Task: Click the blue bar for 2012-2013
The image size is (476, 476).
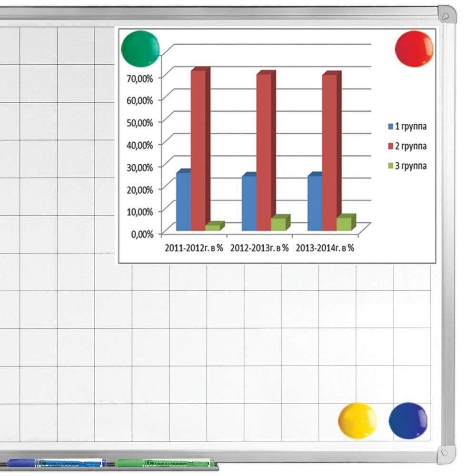Action: [x=249, y=203]
